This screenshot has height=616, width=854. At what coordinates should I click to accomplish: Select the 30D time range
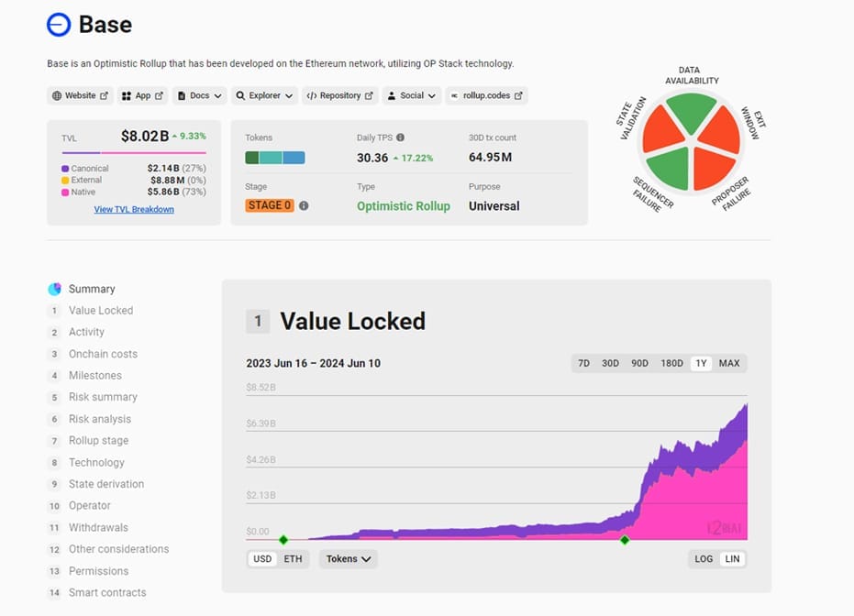pos(610,363)
